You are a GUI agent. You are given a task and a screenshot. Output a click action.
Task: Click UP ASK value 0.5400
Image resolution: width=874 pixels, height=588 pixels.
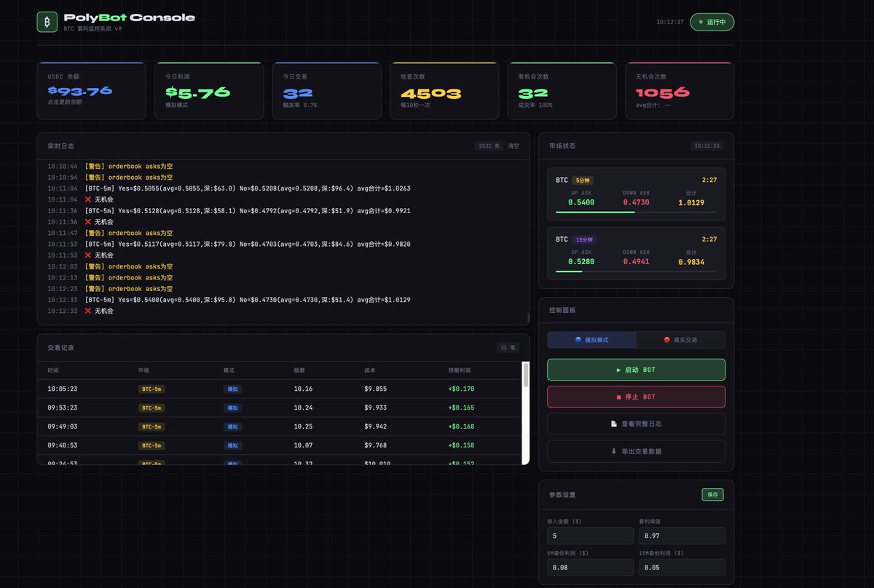pos(581,202)
